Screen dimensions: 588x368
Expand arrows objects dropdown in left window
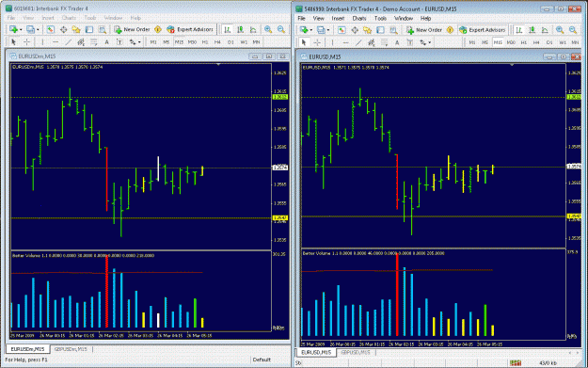(x=139, y=42)
